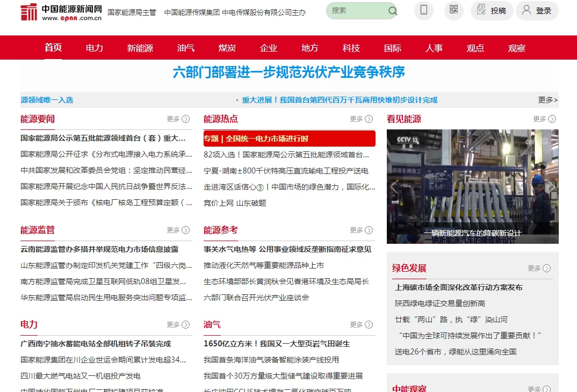Switch to the 国际 navigation tab
The width and height of the screenshot is (577, 392).
392,48
